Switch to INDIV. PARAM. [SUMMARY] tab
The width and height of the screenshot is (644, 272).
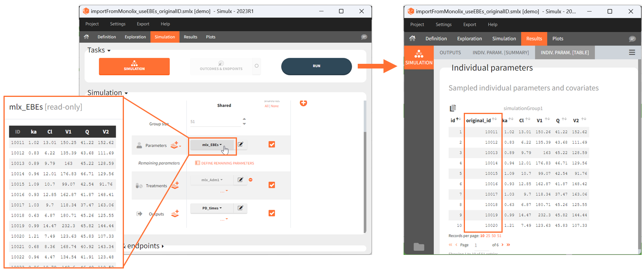pyautogui.click(x=500, y=53)
